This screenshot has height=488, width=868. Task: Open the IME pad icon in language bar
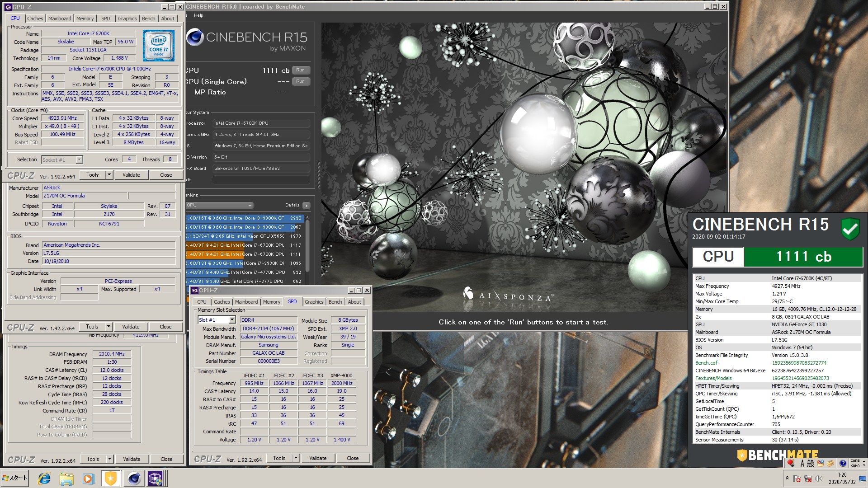[821, 463]
